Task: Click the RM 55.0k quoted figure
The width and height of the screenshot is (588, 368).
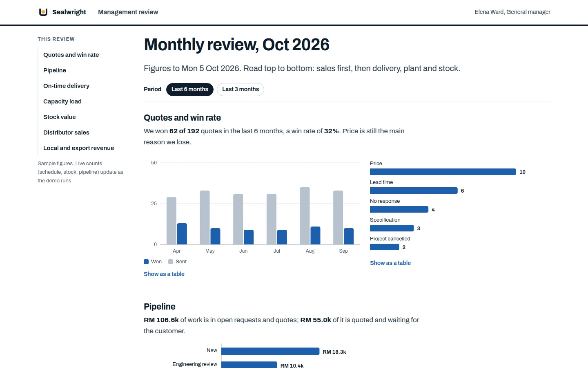Action: (316, 320)
